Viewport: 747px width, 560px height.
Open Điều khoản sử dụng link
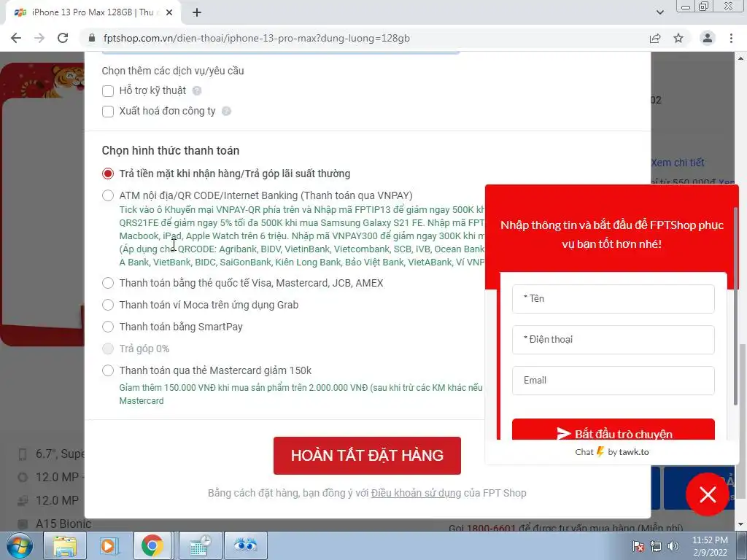coord(416,493)
